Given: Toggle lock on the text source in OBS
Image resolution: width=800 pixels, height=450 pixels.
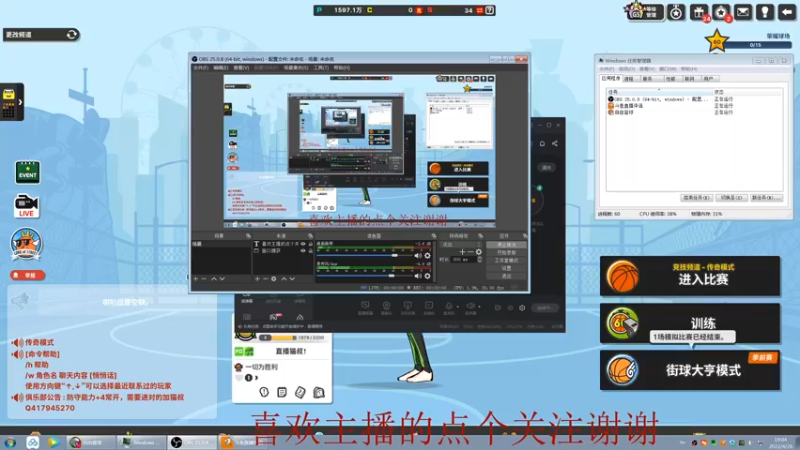Looking at the screenshot, I should (310, 244).
